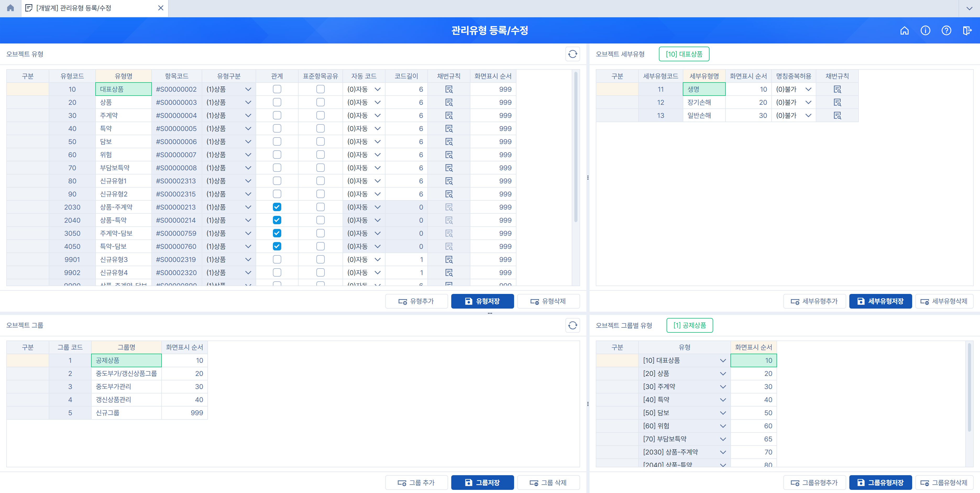Refresh the 오브젝트 그룹 panel
The image size is (980, 493).
[x=572, y=325]
